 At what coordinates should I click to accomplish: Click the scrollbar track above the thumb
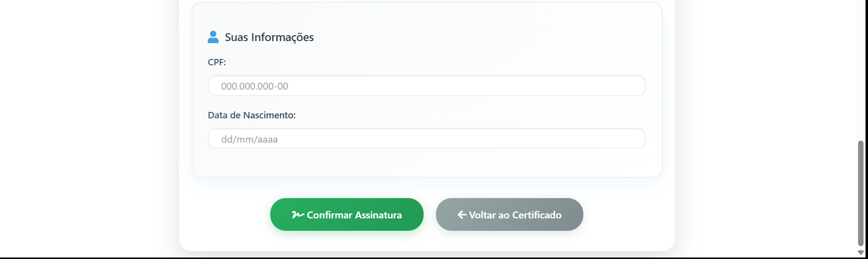click(861, 69)
